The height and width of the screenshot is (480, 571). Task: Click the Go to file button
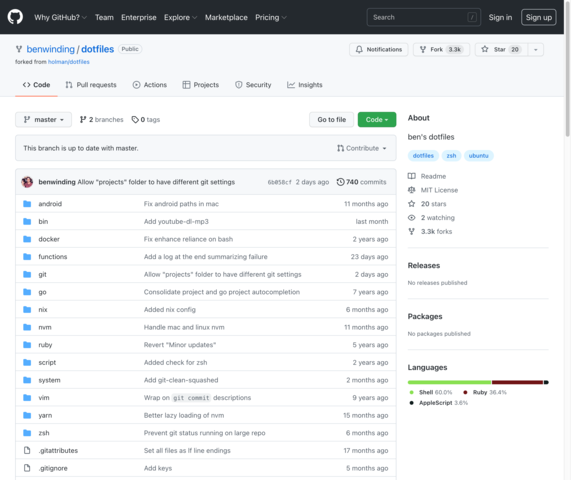331,119
